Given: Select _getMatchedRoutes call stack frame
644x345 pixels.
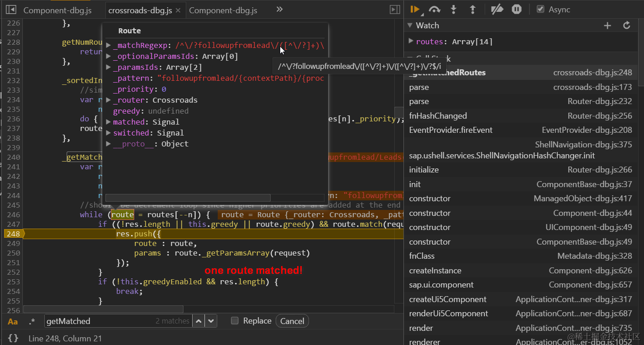Looking at the screenshot, I should point(521,73).
